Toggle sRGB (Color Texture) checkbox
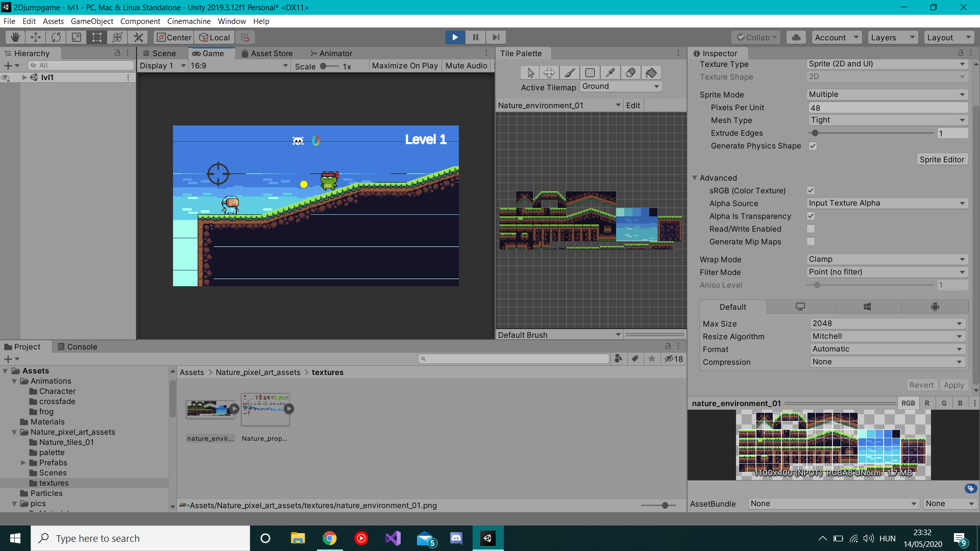This screenshot has height=551, width=980. [x=811, y=190]
